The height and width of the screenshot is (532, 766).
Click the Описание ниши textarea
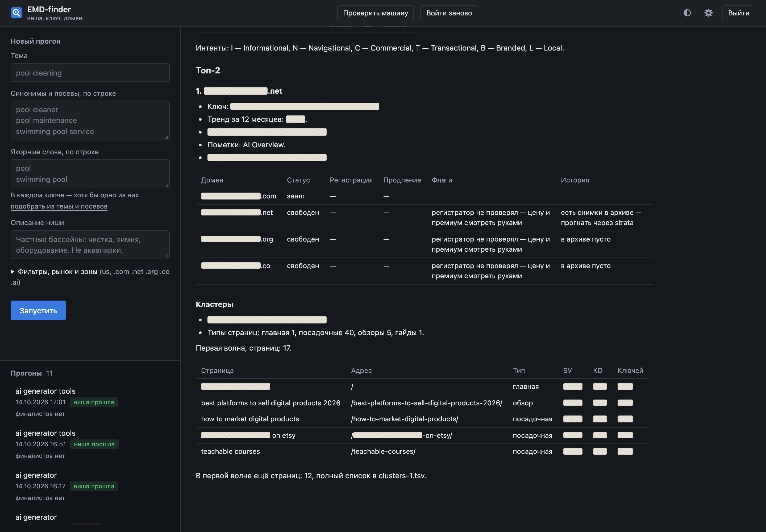click(x=90, y=245)
